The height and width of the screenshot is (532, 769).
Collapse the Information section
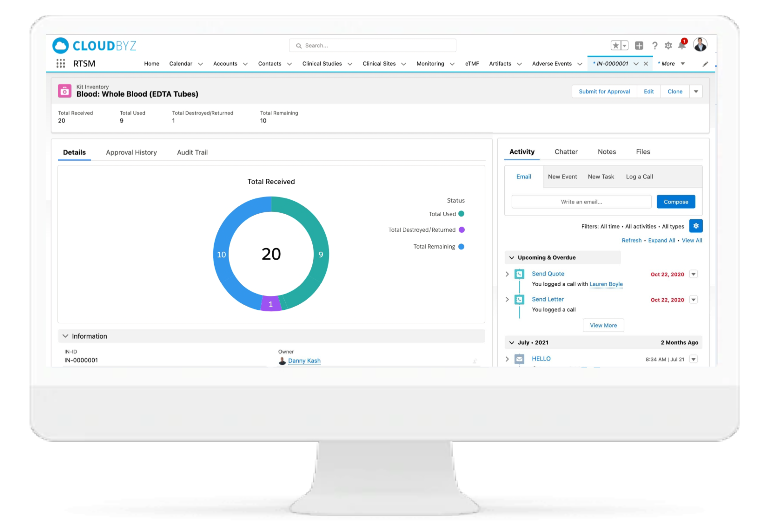tap(65, 336)
